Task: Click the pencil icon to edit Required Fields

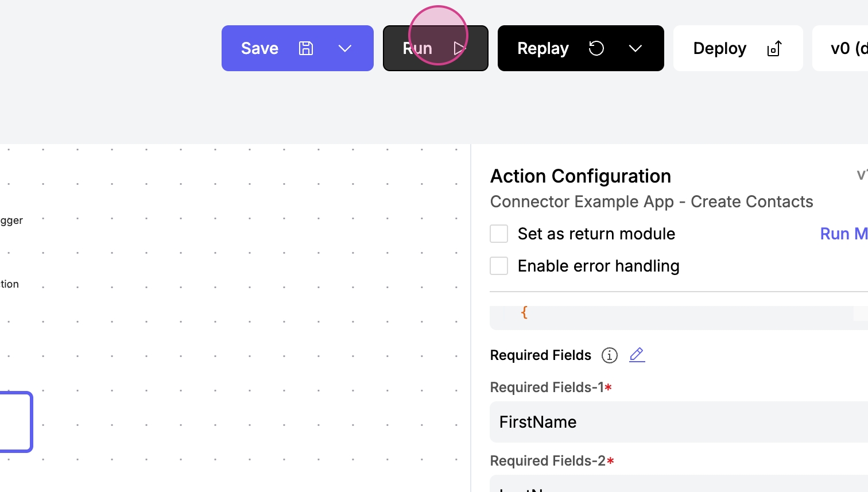Action: click(637, 355)
